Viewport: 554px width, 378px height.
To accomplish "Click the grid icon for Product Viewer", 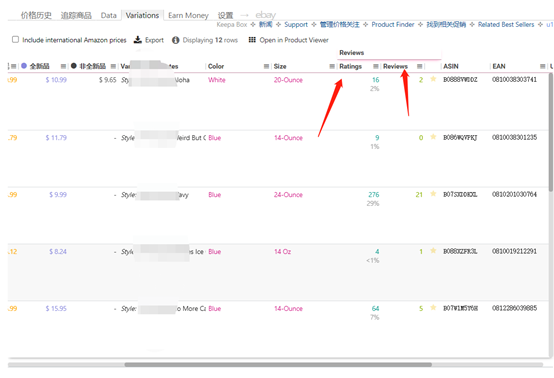I will (x=252, y=40).
